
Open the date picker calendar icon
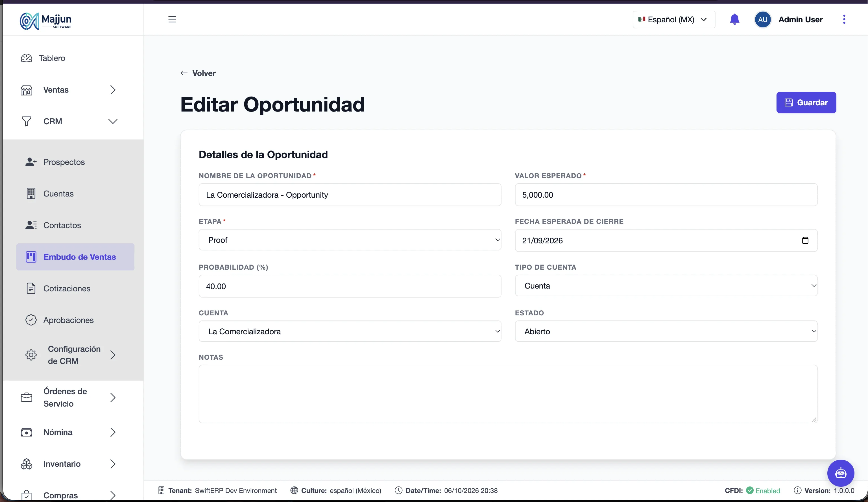click(x=805, y=240)
